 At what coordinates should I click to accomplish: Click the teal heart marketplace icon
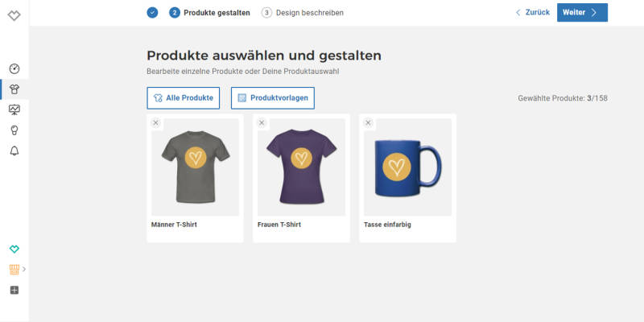click(x=14, y=249)
